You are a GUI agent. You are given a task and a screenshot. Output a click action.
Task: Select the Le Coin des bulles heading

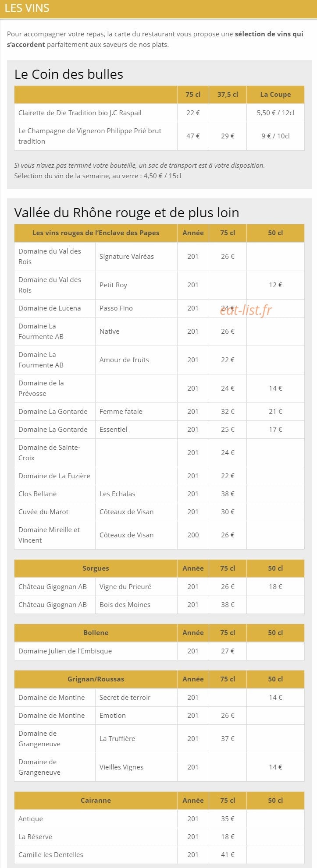(x=69, y=74)
